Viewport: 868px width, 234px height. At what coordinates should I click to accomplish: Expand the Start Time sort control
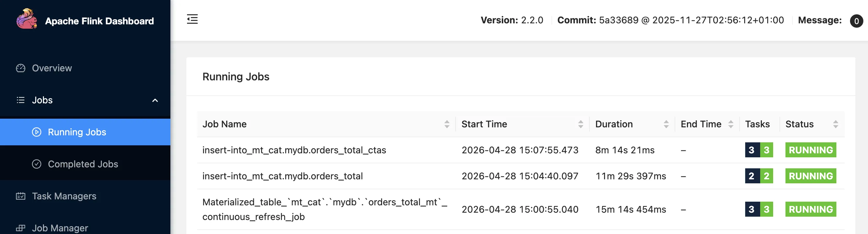[x=580, y=124]
